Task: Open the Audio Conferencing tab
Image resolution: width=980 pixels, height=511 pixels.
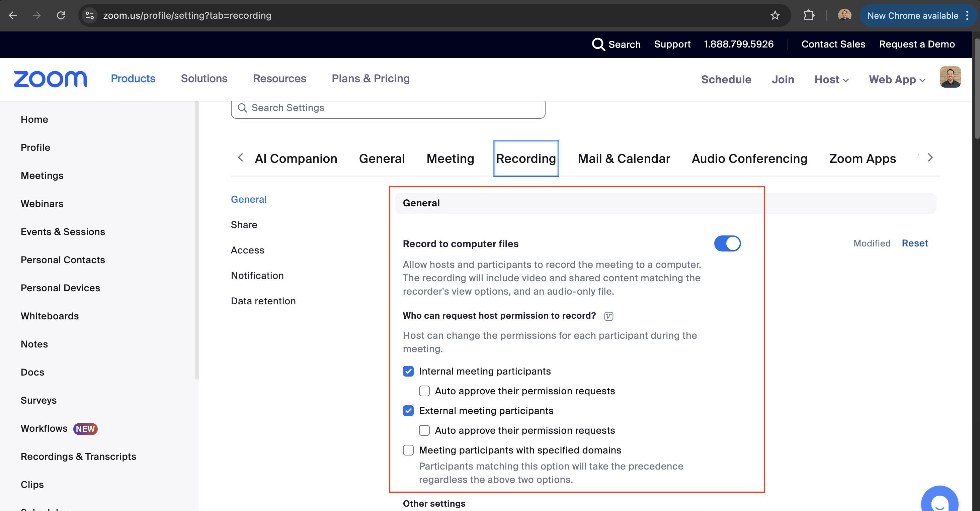Action: (x=749, y=159)
